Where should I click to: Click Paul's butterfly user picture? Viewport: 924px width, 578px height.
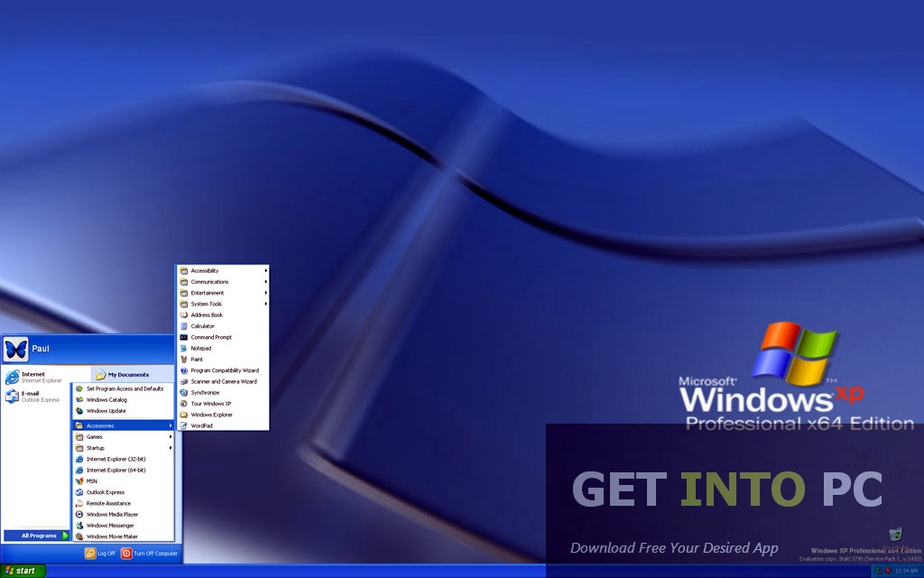point(15,350)
